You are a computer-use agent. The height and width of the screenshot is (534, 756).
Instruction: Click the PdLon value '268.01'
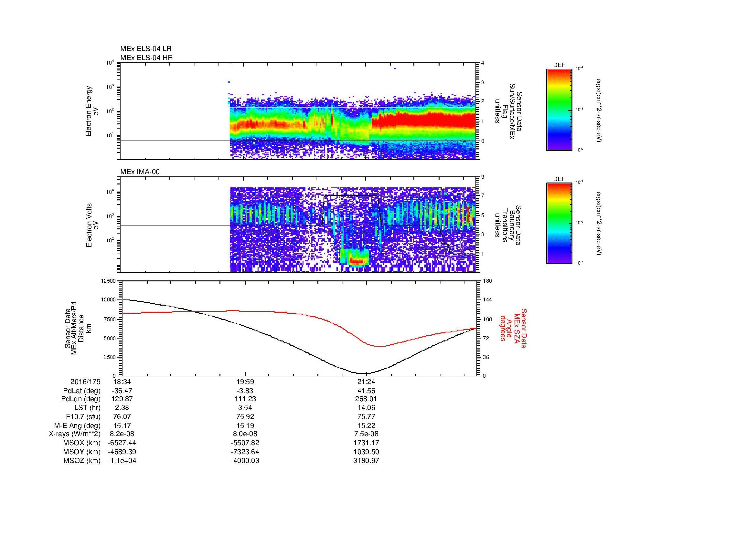point(366,399)
